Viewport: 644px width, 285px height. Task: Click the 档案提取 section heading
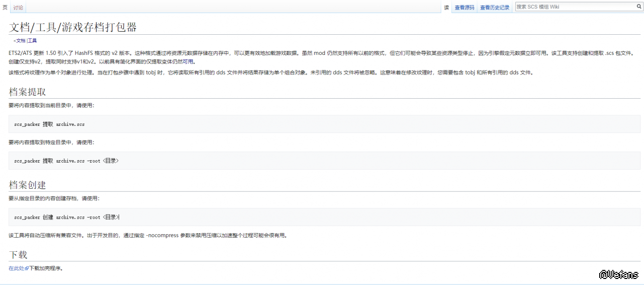pos(27,92)
